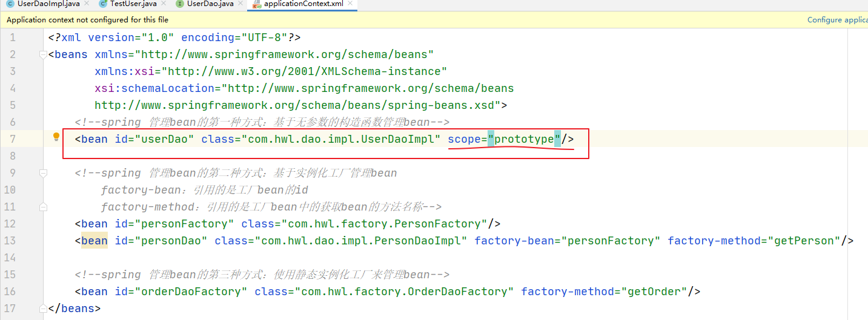The height and width of the screenshot is (320, 868).
Task: Open the Configure application context link
Action: click(838, 20)
